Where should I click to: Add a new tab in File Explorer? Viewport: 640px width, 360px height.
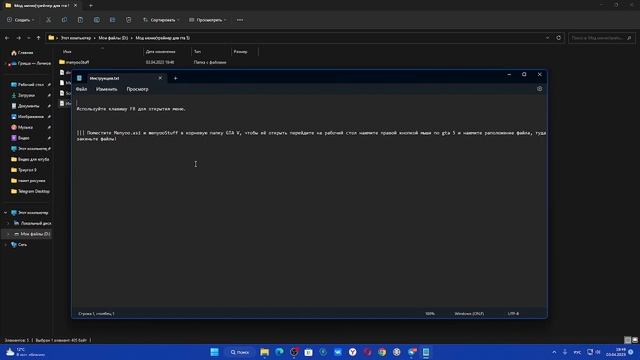tap(91, 6)
